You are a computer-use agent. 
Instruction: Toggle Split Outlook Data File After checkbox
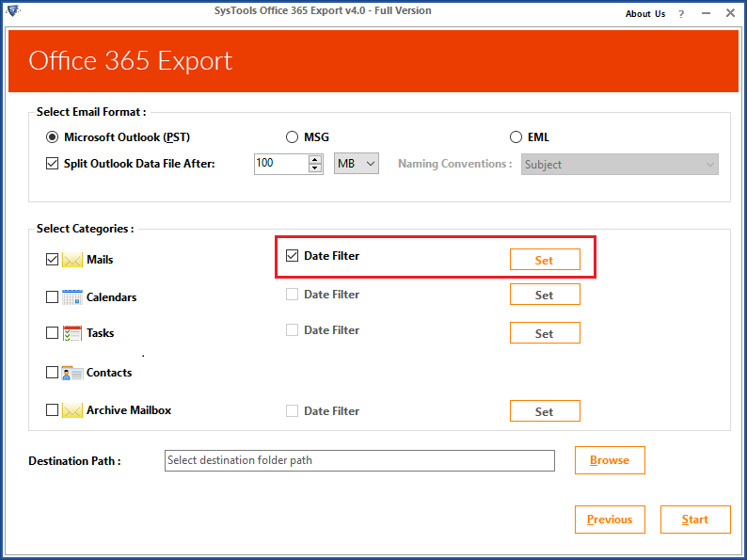tap(52, 164)
